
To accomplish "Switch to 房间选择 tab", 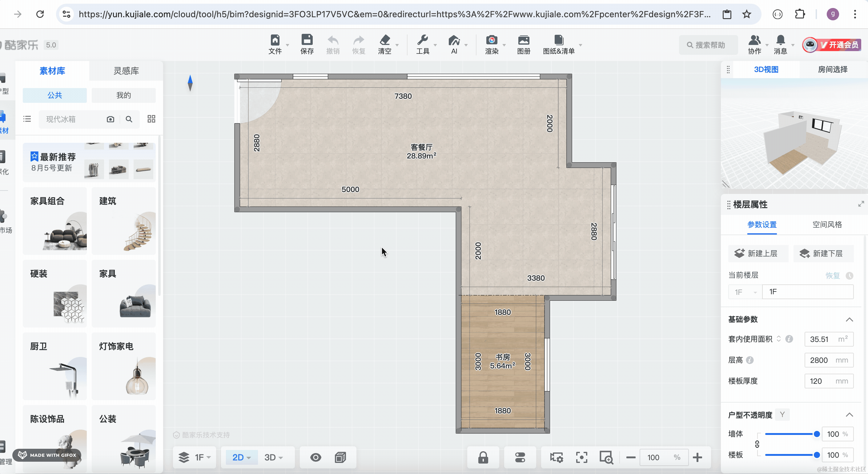I will tap(832, 69).
